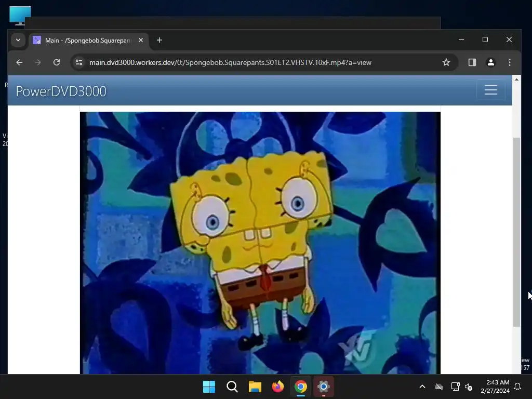This screenshot has height=399, width=532.
Task: Click the desktop monitor icon
Action: pyautogui.click(x=20, y=16)
